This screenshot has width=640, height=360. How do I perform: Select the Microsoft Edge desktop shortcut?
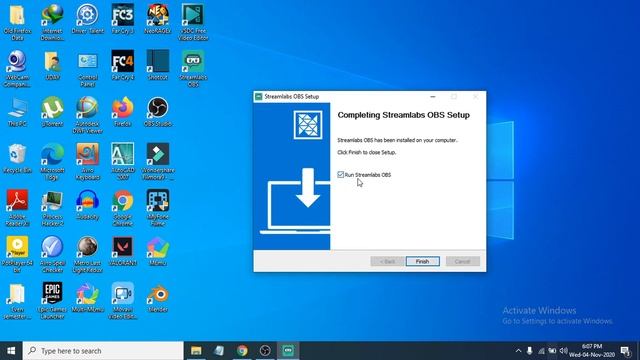(x=52, y=161)
